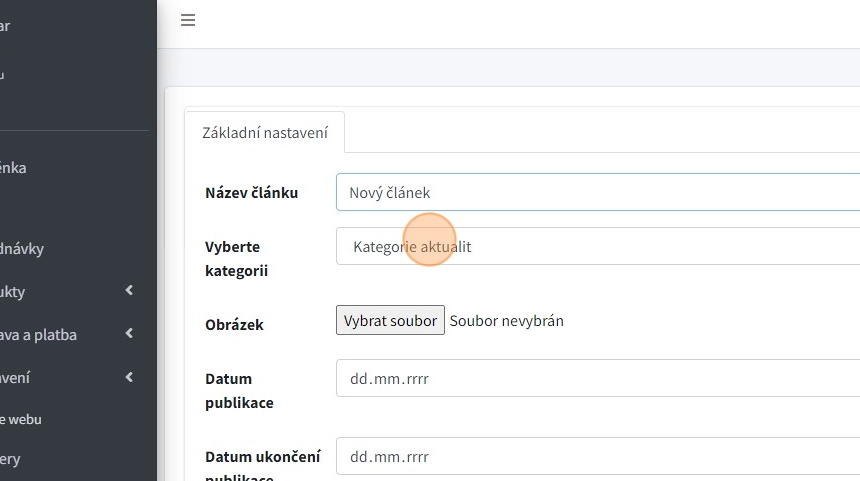The height and width of the screenshot is (481, 860).
Task: Click the 'Soubor nevybrán' file status text
Action: point(507,321)
